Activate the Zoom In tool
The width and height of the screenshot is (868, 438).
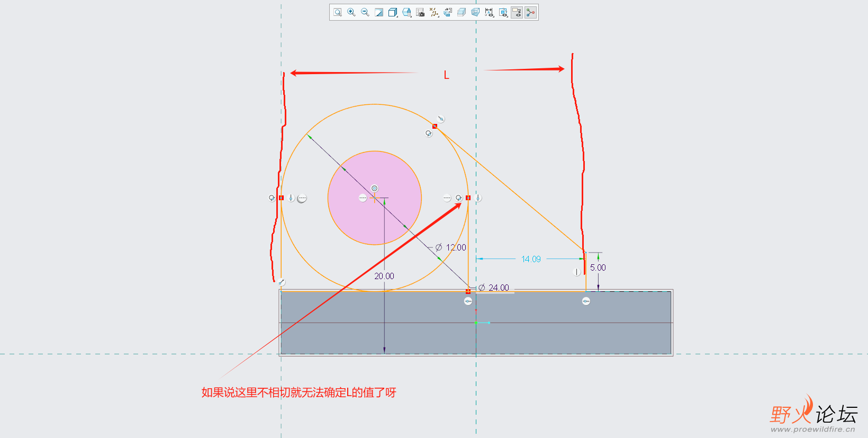point(351,12)
